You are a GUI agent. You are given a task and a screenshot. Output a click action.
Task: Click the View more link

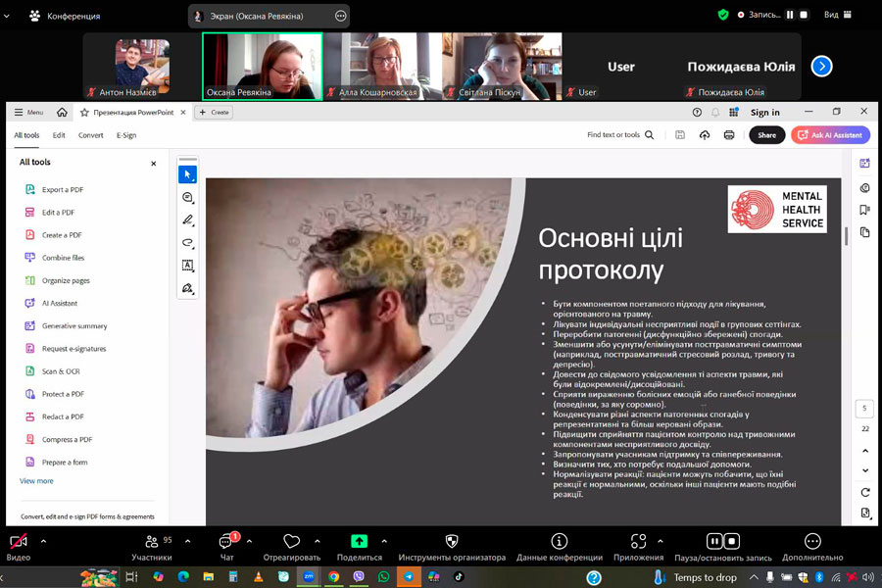tap(36, 481)
